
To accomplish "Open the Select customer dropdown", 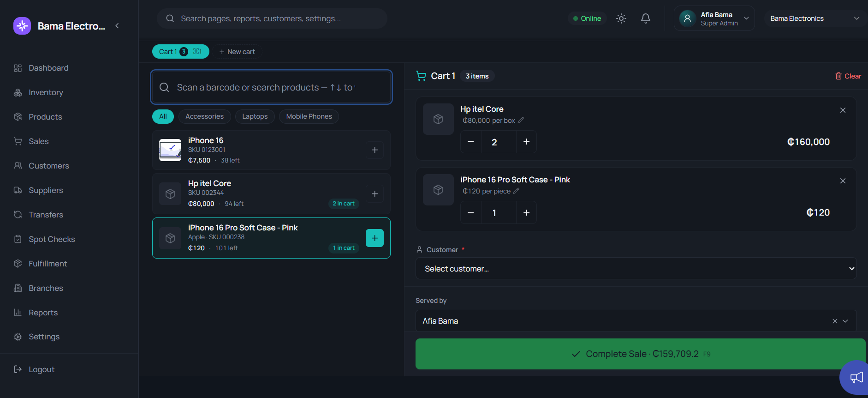I will click(x=636, y=269).
